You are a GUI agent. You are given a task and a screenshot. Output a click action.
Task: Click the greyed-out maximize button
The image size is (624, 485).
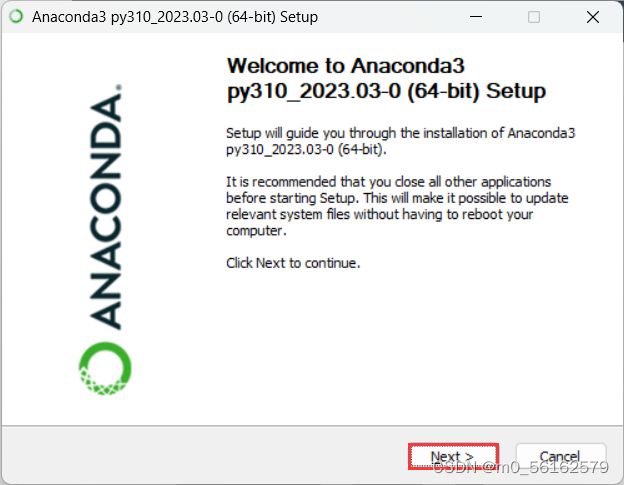tap(534, 17)
